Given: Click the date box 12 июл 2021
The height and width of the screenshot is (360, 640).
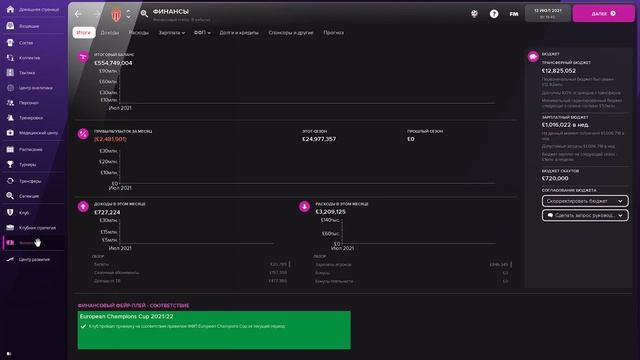Looking at the screenshot, I should point(548,13).
